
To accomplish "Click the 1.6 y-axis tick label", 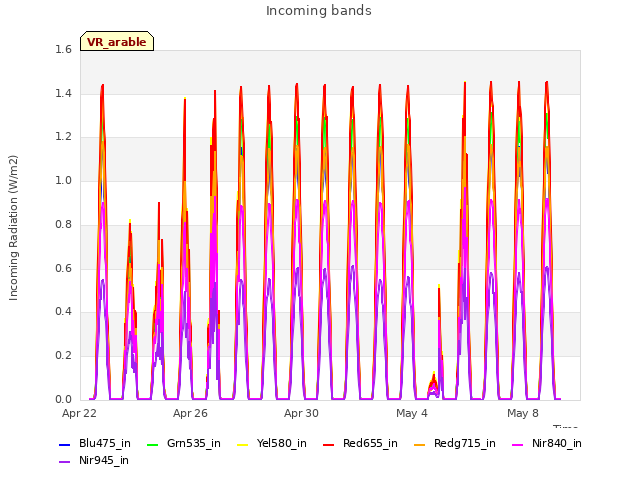I will [x=63, y=49].
